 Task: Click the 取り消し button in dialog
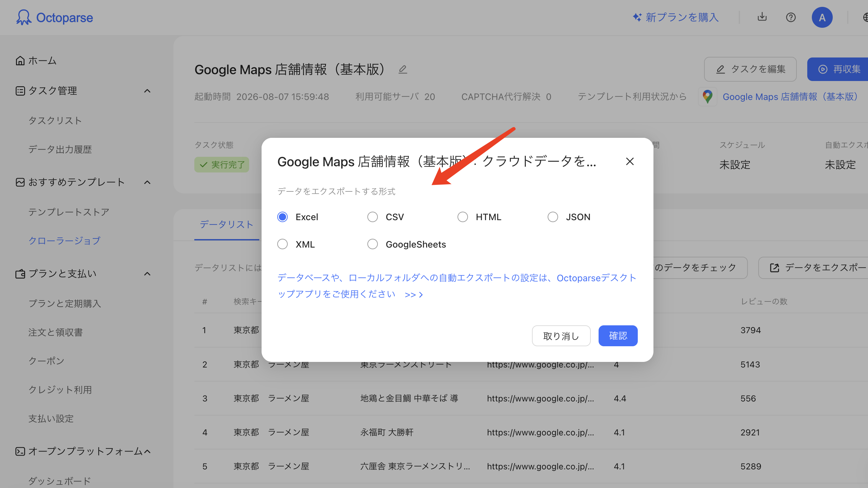tap(561, 336)
